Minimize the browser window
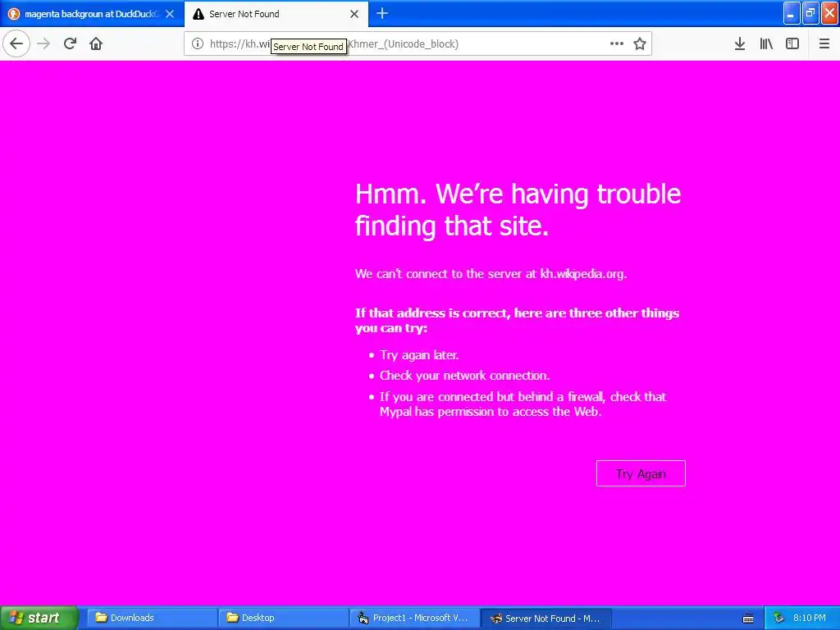 [792, 13]
